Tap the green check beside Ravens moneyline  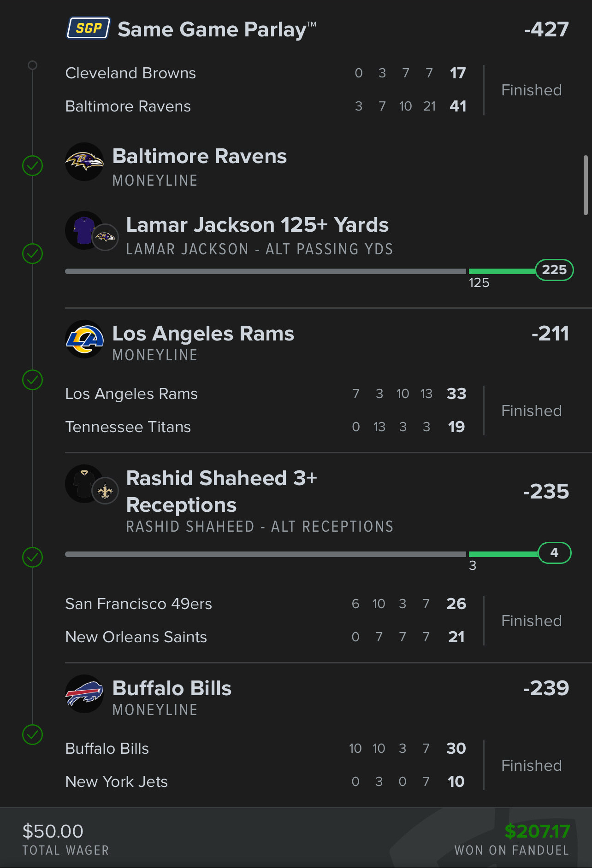pos(32,165)
